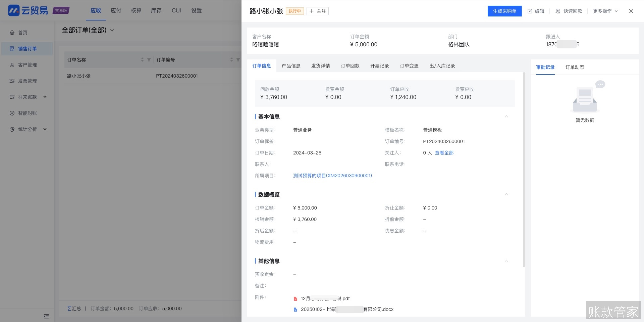Open the 应付 menu in top navigation
This screenshot has height=322, width=644.
tap(116, 10)
